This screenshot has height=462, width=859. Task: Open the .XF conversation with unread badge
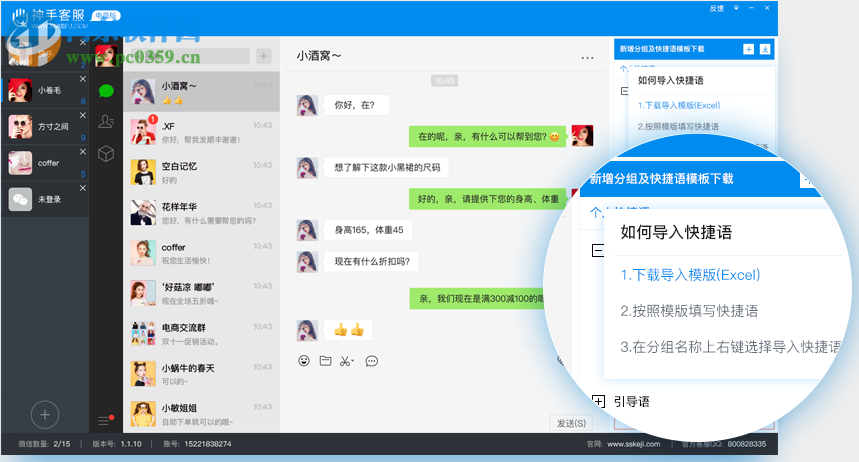coord(202,132)
